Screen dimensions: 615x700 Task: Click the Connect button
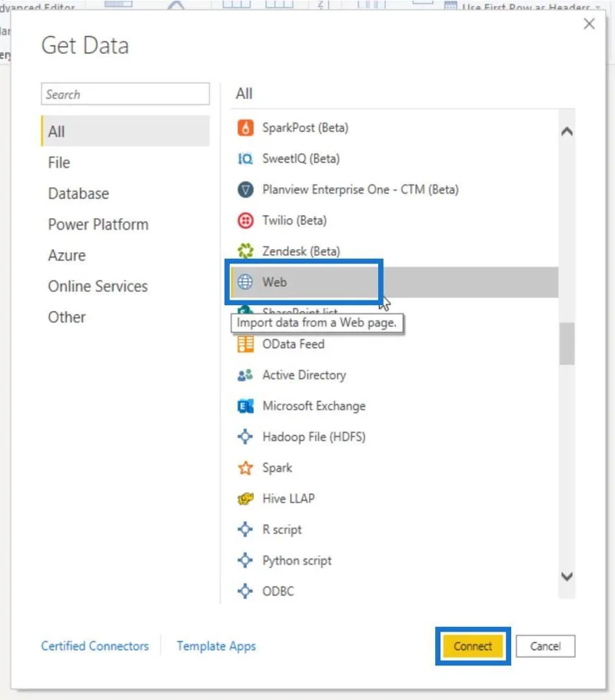click(x=473, y=646)
